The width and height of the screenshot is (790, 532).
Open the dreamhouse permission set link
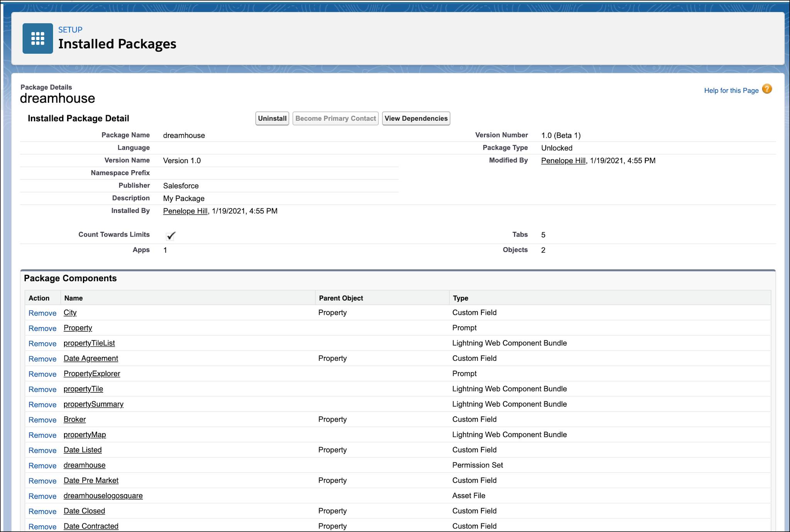[84, 465]
